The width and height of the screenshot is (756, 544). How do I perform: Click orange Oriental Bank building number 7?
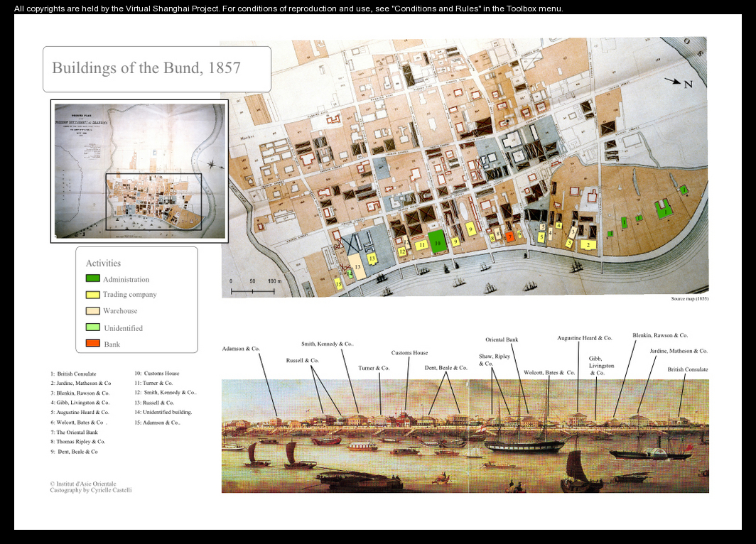pyautogui.click(x=509, y=236)
